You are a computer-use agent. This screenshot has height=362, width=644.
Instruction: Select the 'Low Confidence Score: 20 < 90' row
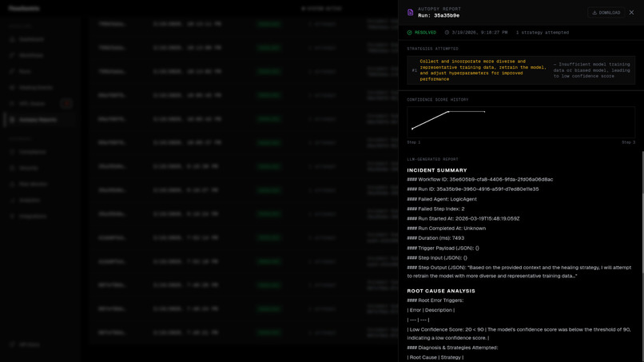pyautogui.click(x=519, y=334)
